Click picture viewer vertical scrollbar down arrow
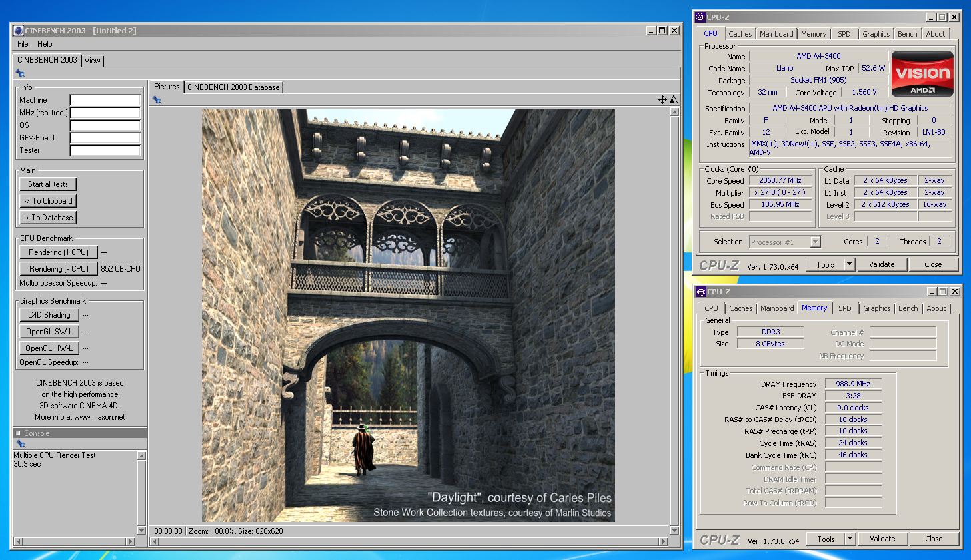 point(674,531)
